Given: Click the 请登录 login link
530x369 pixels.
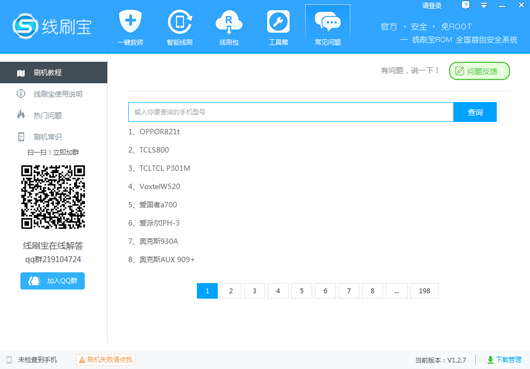Looking at the screenshot, I should pos(432,5).
